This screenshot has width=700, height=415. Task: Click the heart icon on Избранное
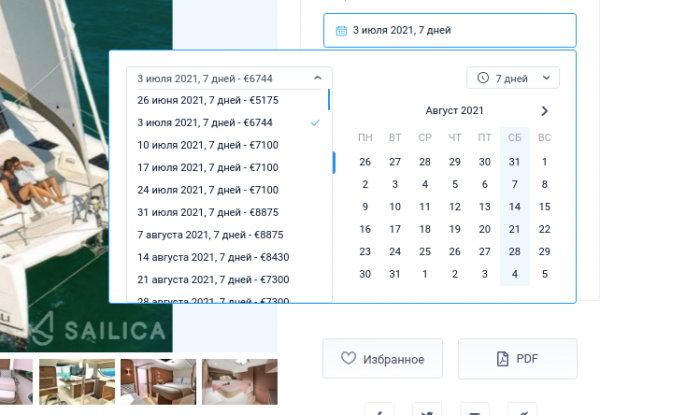click(348, 358)
